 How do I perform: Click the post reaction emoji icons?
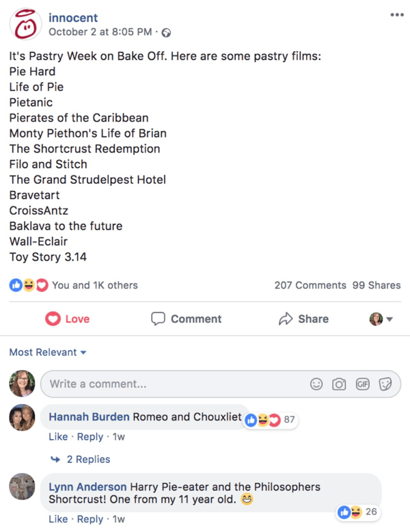(28, 285)
